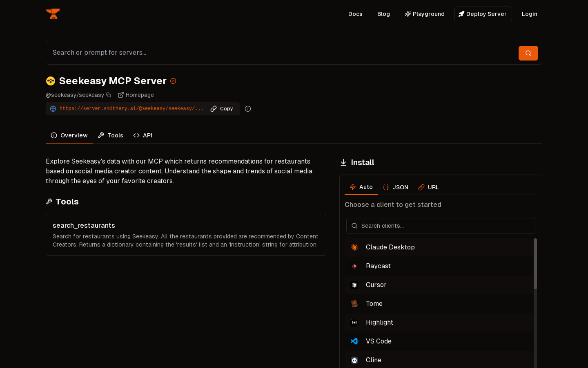Click the Login link
Screen dimensions: 588x368
pyautogui.click(x=530, y=14)
